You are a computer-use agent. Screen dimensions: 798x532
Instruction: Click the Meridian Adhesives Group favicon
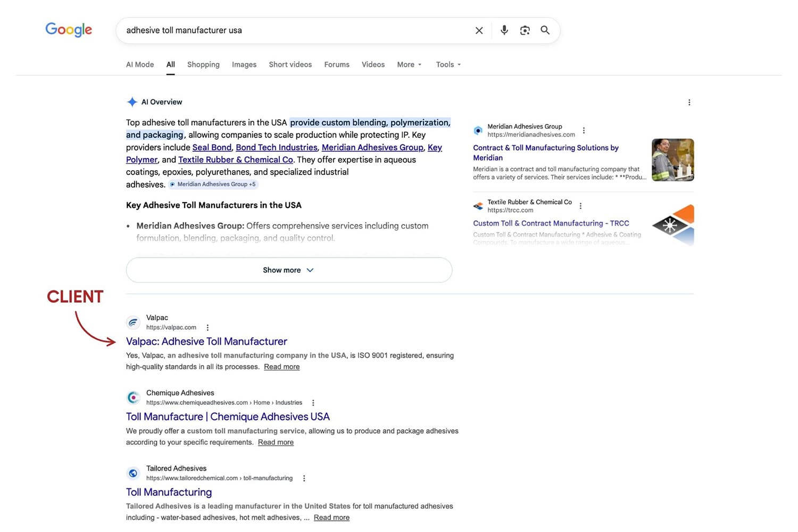(x=478, y=130)
